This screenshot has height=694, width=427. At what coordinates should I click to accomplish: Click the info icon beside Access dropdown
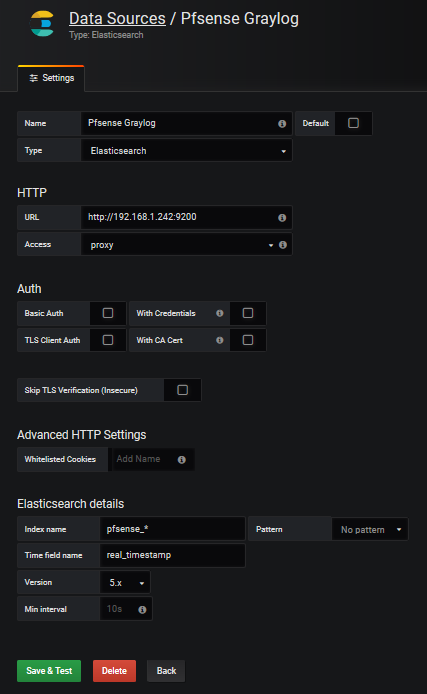(x=283, y=245)
